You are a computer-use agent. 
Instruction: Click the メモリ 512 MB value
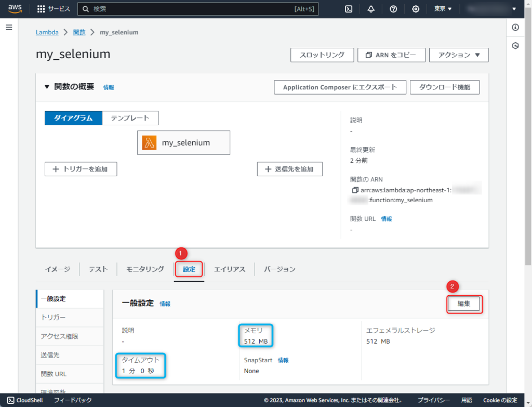[x=256, y=342]
